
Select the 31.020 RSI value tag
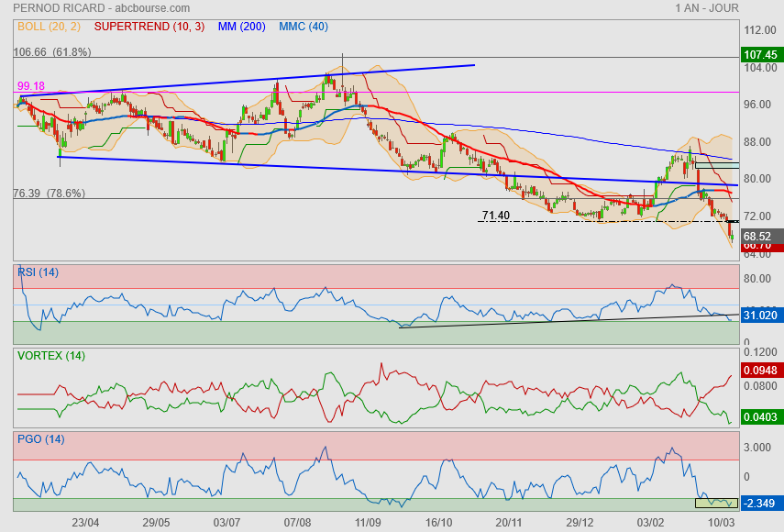click(x=760, y=316)
